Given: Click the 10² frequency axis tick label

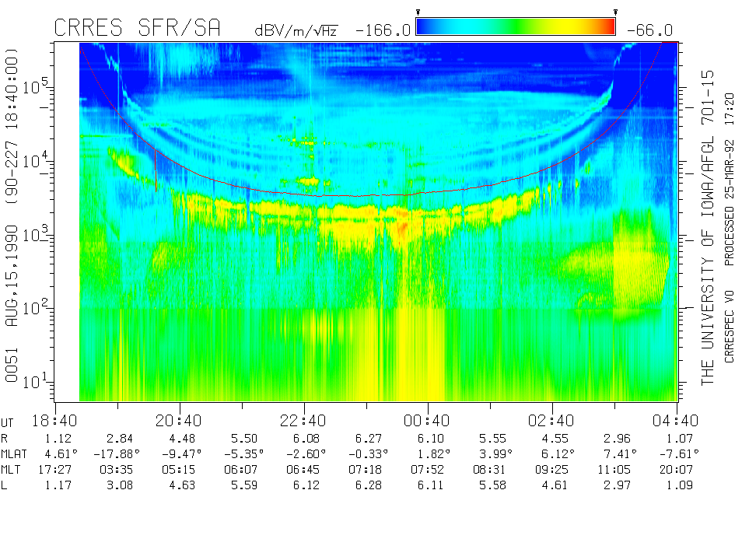Looking at the screenshot, I should tap(33, 308).
